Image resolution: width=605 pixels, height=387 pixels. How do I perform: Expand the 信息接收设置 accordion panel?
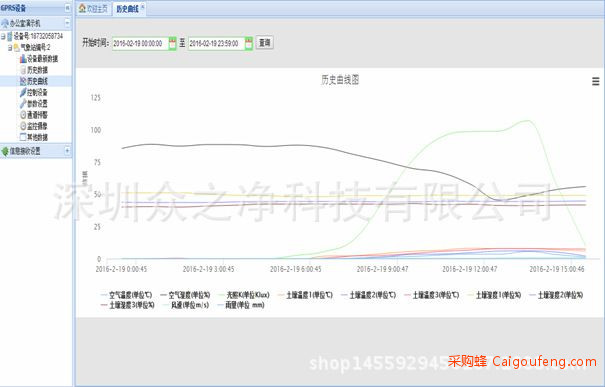click(x=67, y=150)
